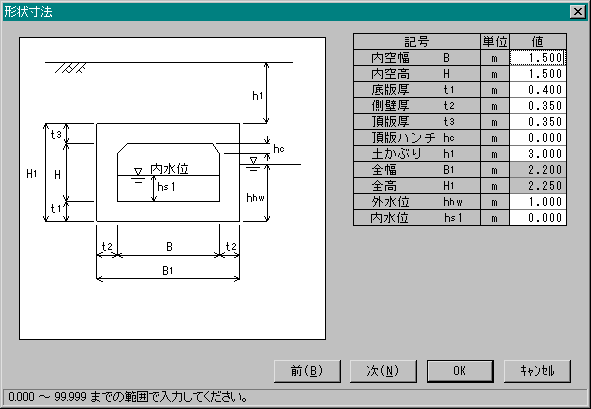Click the 単位 column header
This screenshot has height=409, width=591.
[x=495, y=41]
